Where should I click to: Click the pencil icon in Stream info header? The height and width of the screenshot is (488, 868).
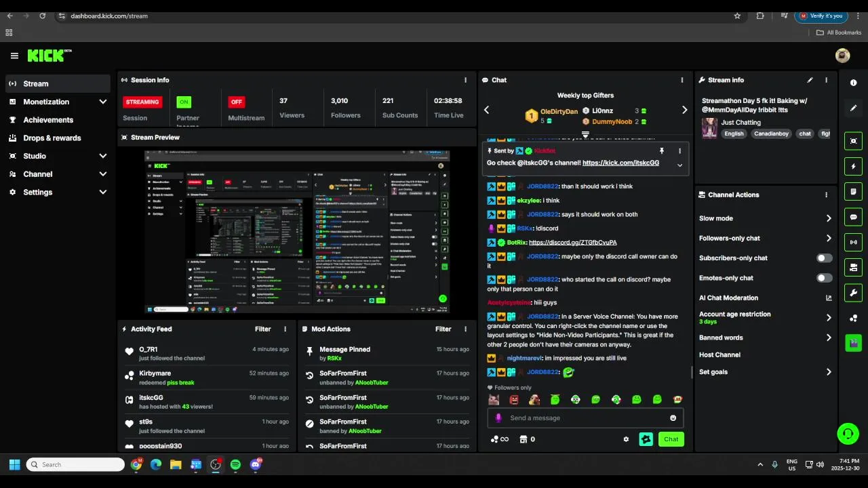click(x=810, y=80)
